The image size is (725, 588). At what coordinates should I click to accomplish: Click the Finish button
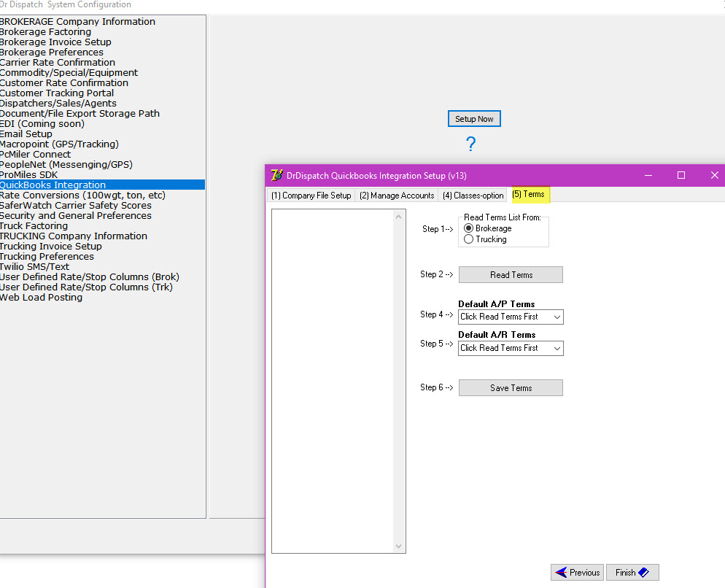632,572
